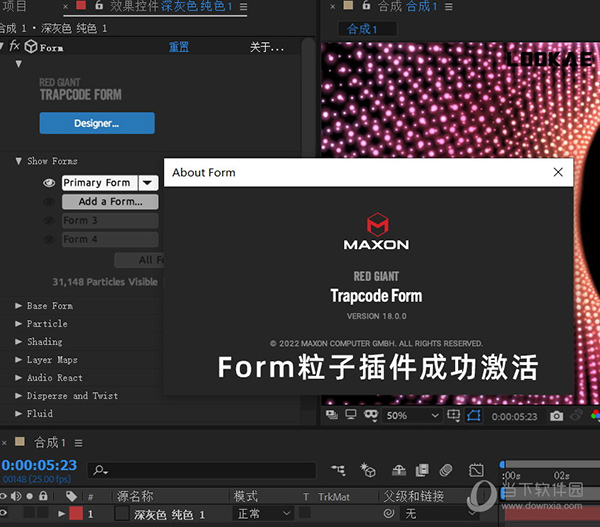
Task: Reset the Form effect via 重置
Action: click(x=179, y=47)
